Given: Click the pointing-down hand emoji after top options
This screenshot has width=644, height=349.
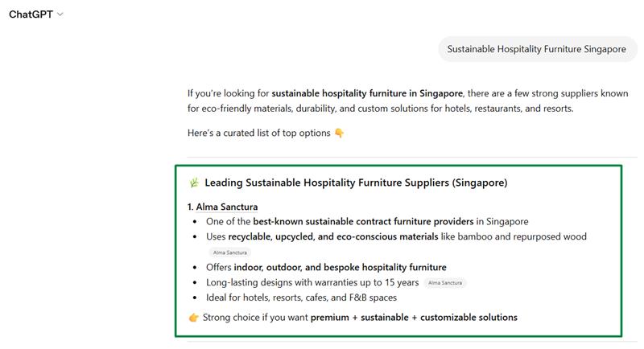Looking at the screenshot, I should (x=339, y=133).
